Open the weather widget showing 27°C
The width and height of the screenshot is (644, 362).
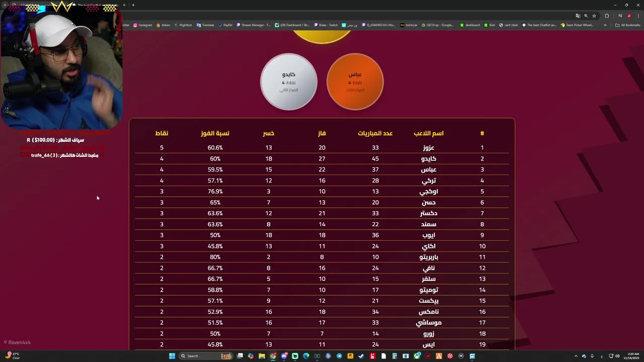point(13,356)
